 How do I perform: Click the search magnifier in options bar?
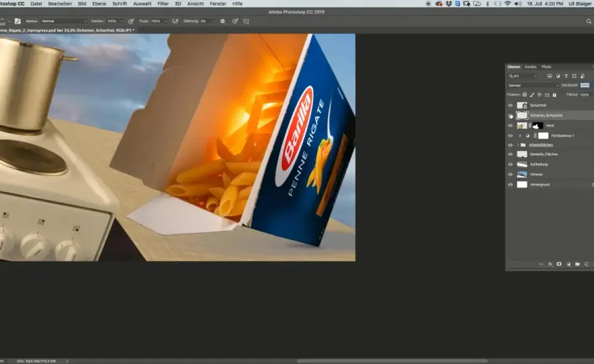(x=589, y=22)
